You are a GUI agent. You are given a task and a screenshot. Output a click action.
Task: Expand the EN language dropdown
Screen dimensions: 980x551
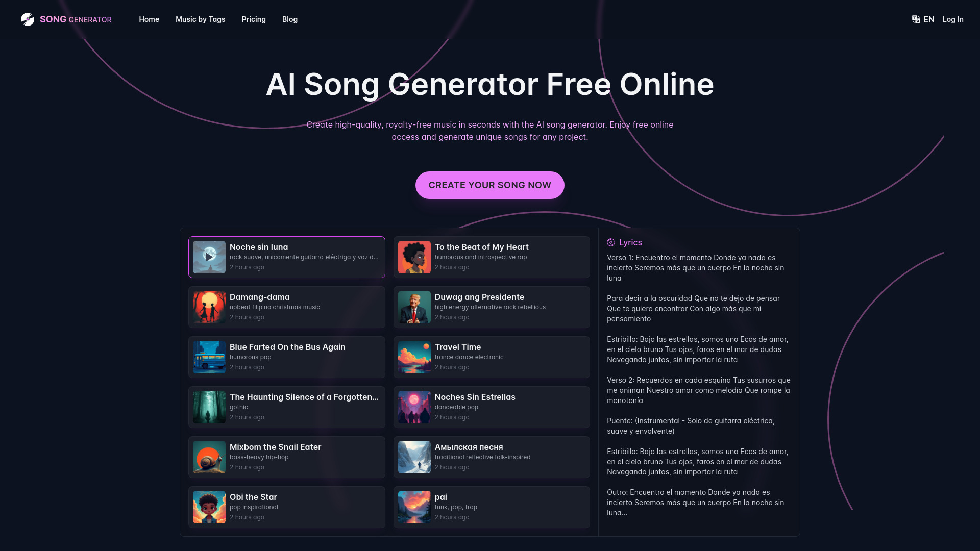click(x=923, y=19)
